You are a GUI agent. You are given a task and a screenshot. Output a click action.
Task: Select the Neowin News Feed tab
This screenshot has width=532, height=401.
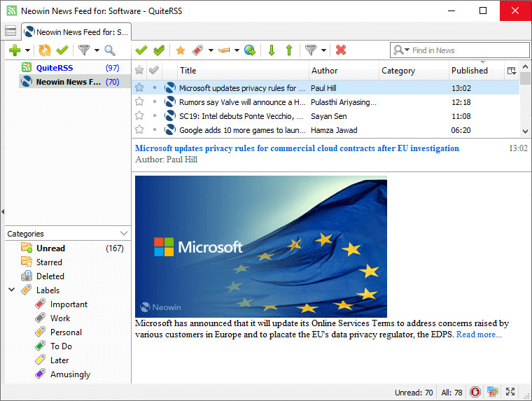pos(76,32)
